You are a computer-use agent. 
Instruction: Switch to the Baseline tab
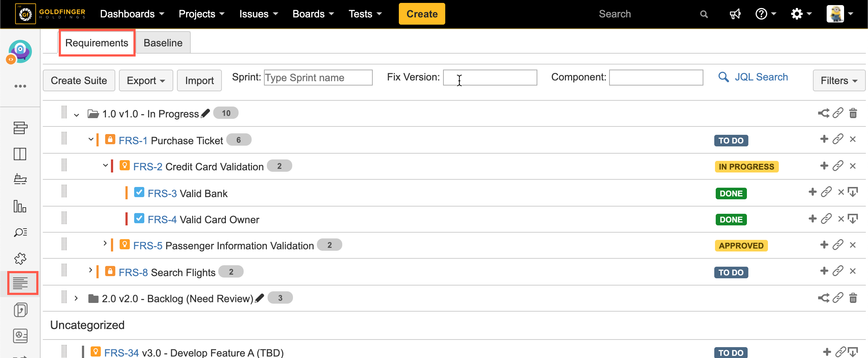tap(163, 43)
